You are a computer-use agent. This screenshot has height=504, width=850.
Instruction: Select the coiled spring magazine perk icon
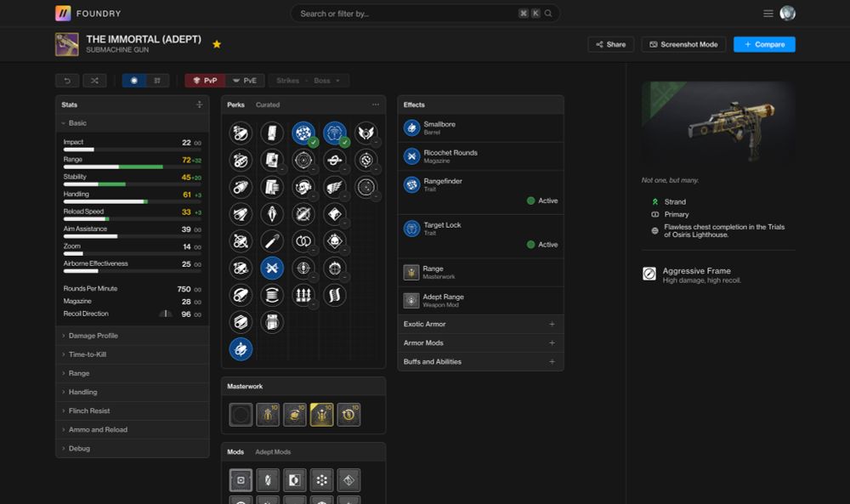point(272,296)
